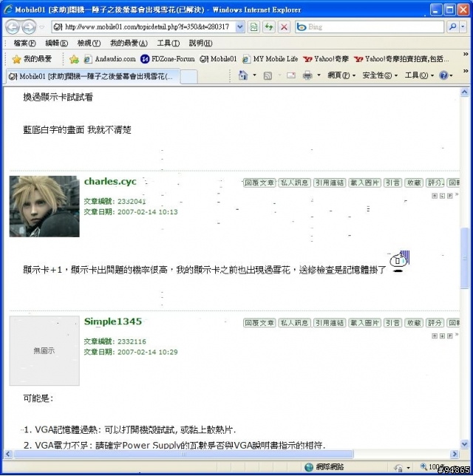Open the 網頁(P) command bar menu
Screen dimensions: 473x476
click(341, 75)
